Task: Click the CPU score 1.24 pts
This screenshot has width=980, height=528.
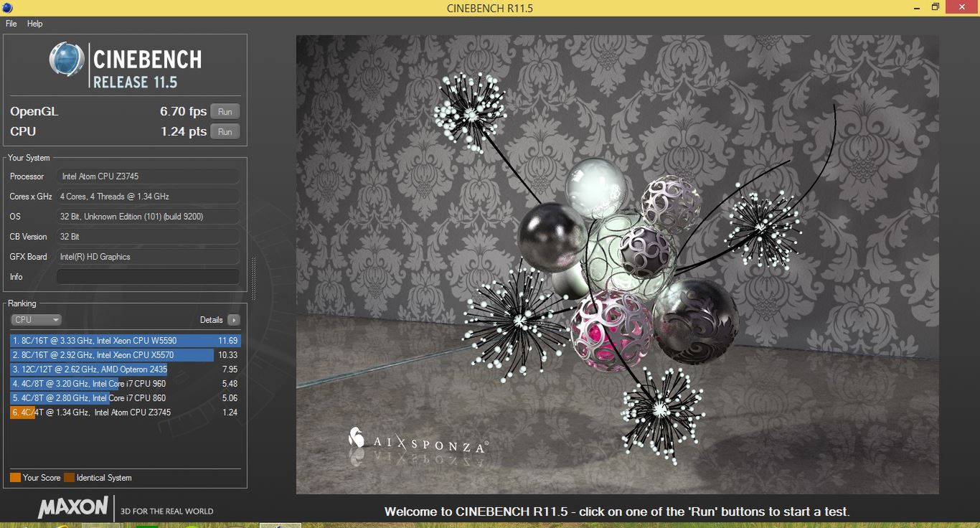Action: [x=184, y=132]
